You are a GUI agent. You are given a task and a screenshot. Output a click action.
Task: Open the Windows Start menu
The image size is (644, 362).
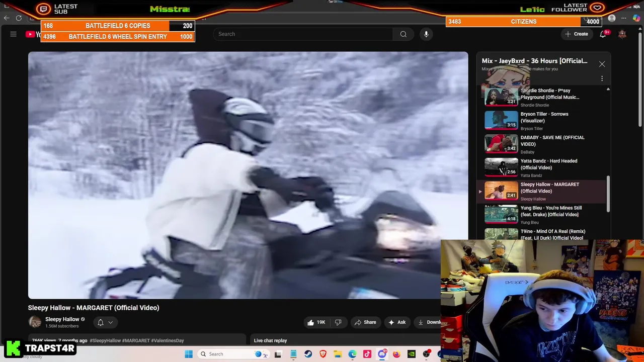coord(189,354)
